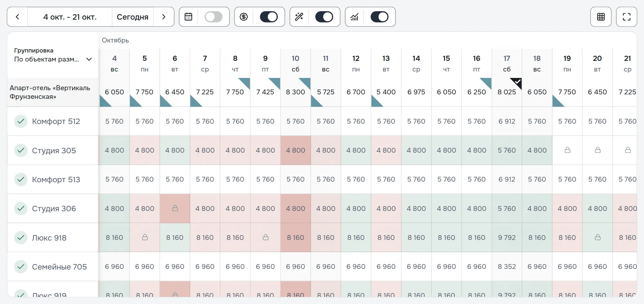Click lock icon for Студия 305 on 19th
The width and height of the screenshot is (644, 304).
(567, 150)
